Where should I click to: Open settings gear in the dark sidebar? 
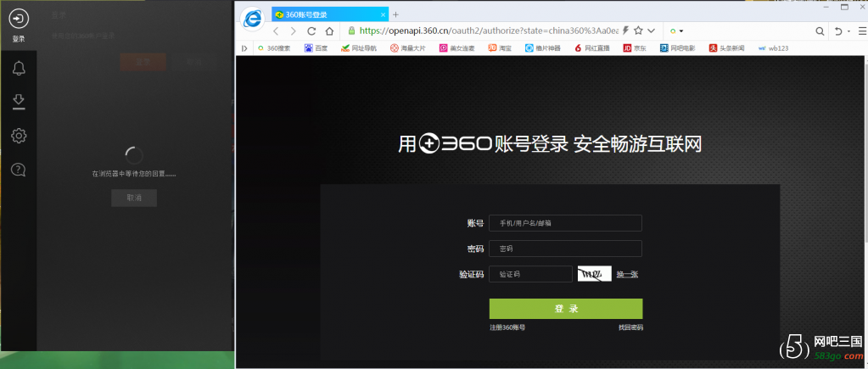point(19,136)
